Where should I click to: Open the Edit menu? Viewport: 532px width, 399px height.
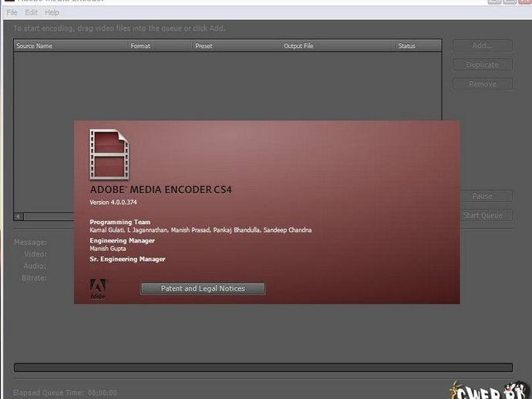[x=31, y=12]
